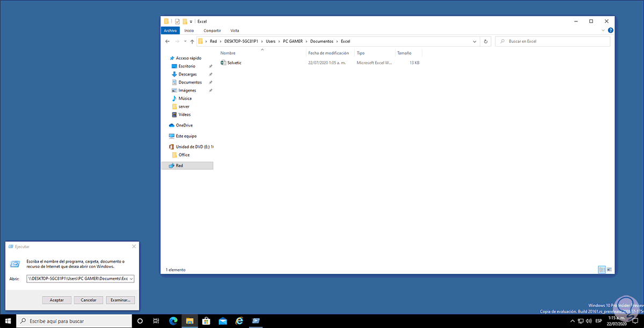The width and height of the screenshot is (644, 328).
Task: Click the Properties quick access toolbar icon
Action: pyautogui.click(x=177, y=21)
